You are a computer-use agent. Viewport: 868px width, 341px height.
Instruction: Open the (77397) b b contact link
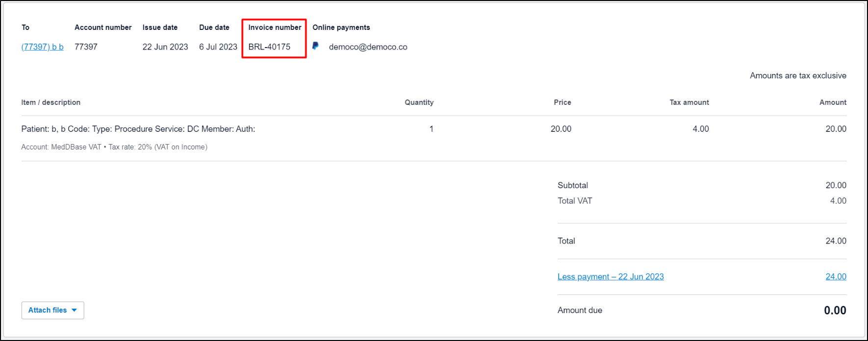pyautogui.click(x=42, y=47)
